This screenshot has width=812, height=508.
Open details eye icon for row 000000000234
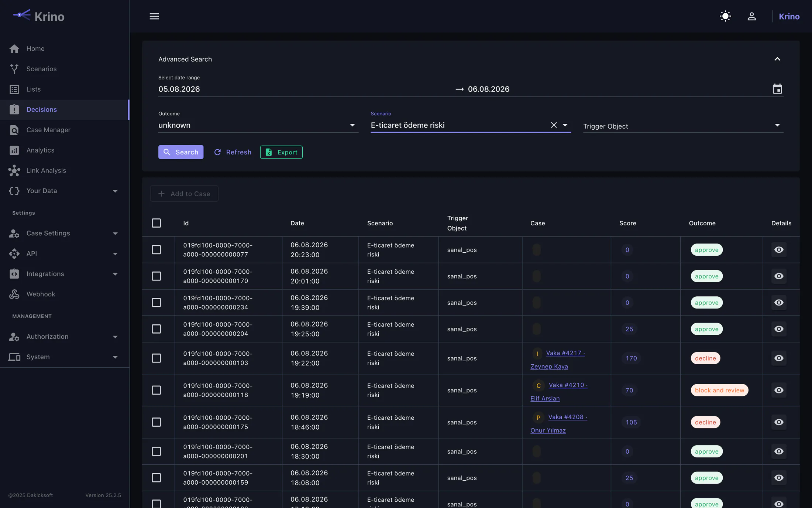click(779, 303)
